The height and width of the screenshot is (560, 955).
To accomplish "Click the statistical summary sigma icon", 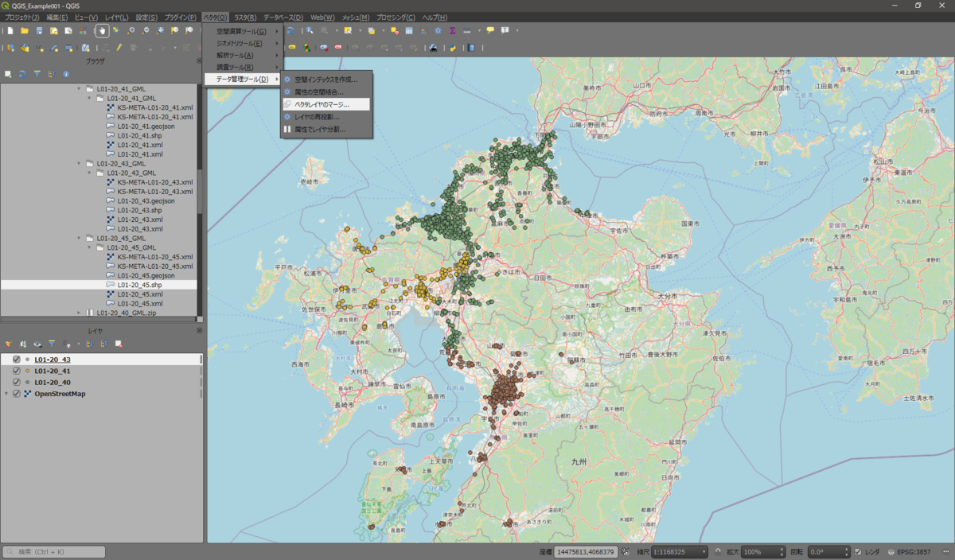I will tap(452, 30).
